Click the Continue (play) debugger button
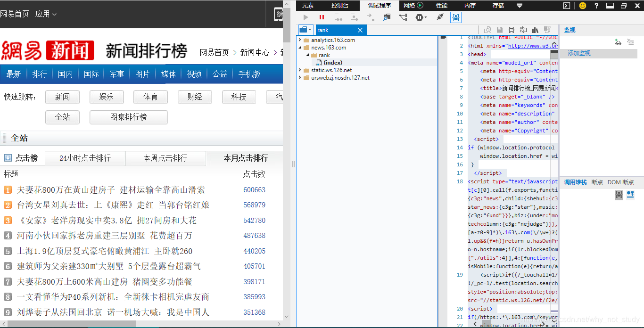Image resolution: width=644 pixels, height=328 pixels. click(x=306, y=17)
